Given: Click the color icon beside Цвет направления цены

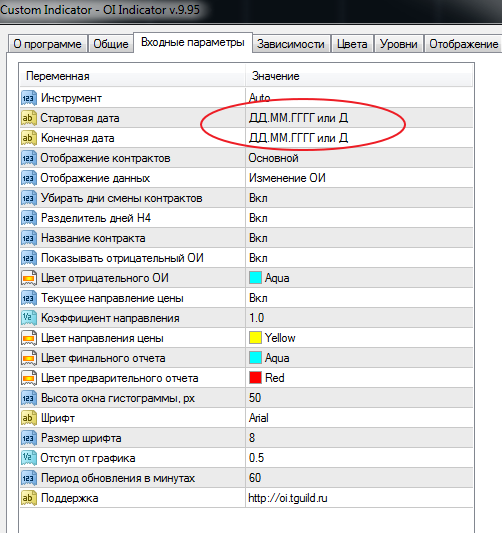Looking at the screenshot, I should [29, 338].
